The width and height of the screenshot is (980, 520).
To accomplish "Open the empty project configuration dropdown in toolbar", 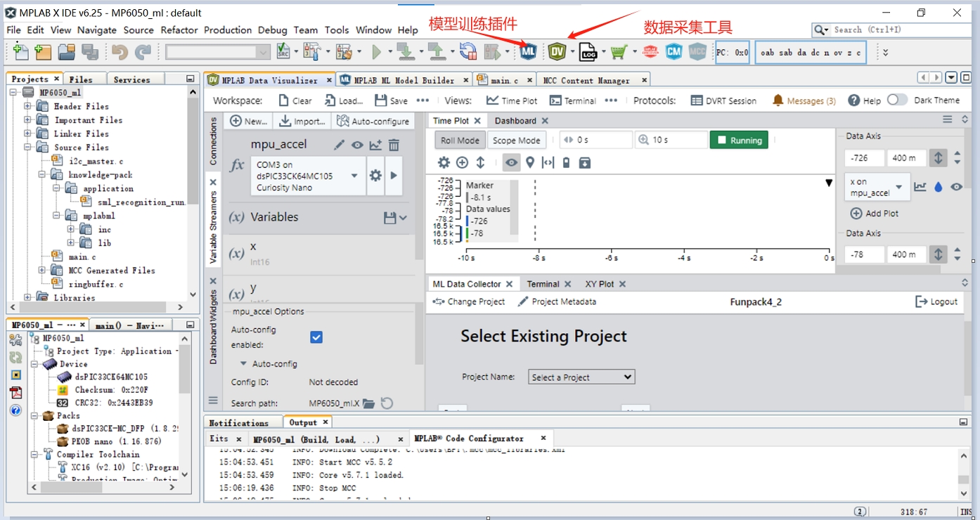I will 218,52.
